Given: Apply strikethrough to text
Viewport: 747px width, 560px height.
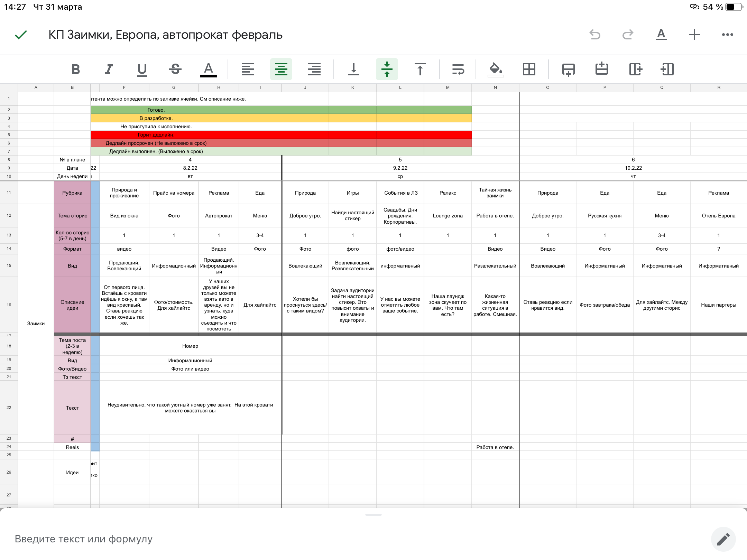Looking at the screenshot, I should [175, 69].
